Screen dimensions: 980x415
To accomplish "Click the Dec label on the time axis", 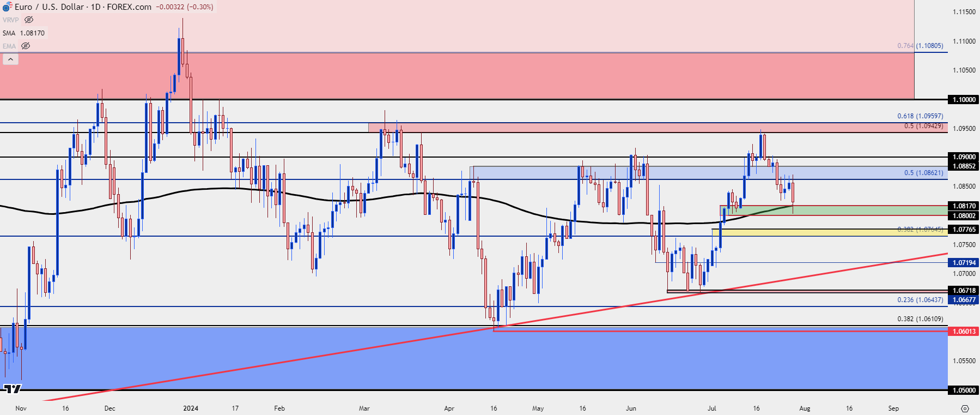I will click(109, 408).
